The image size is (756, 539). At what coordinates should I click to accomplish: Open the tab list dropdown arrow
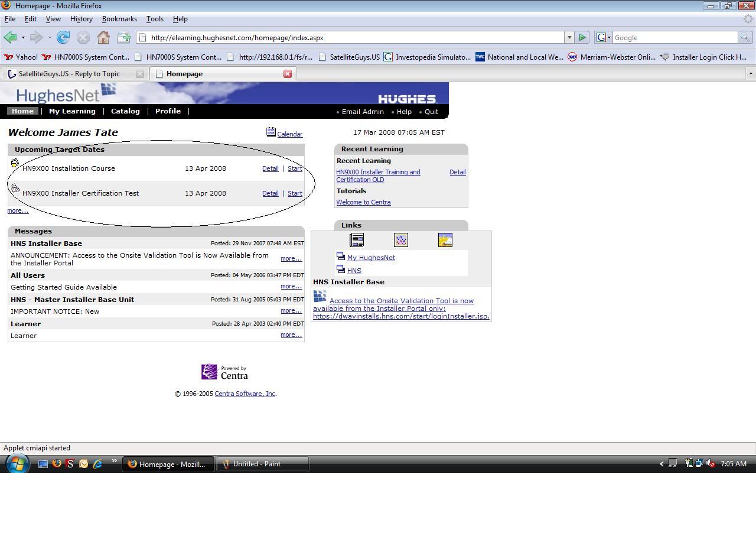tap(750, 74)
